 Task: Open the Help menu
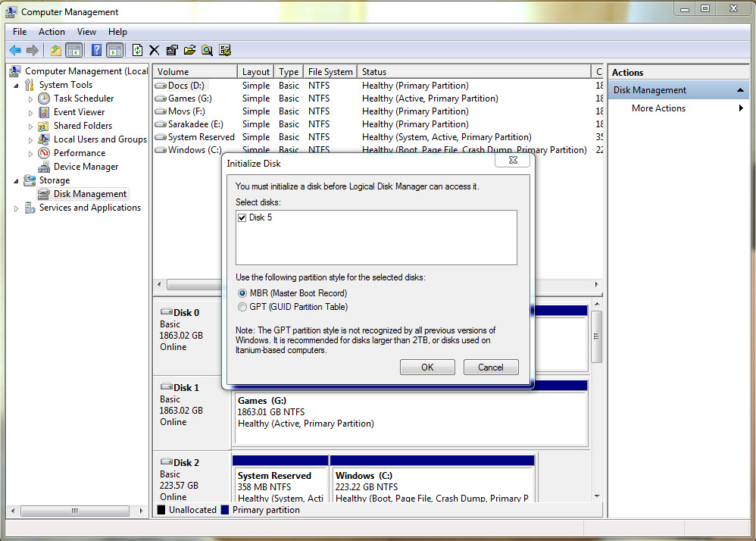[117, 32]
